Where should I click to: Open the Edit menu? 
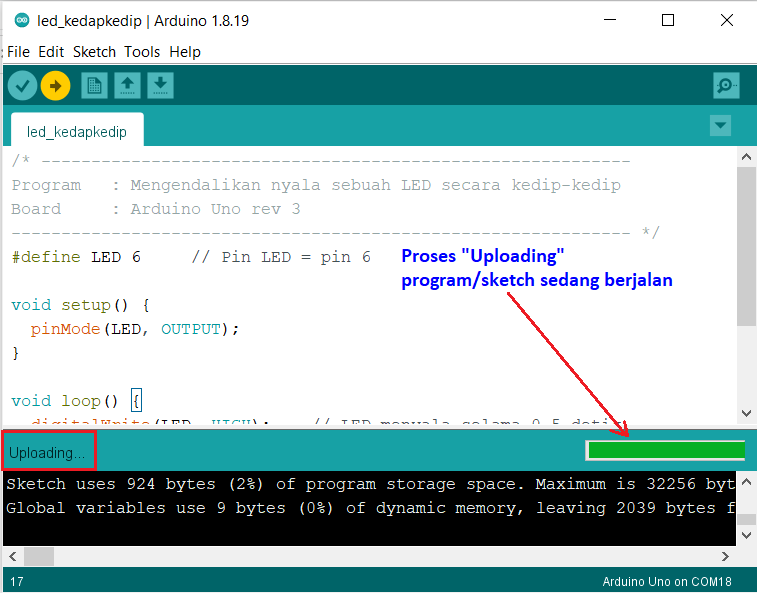tap(51, 52)
